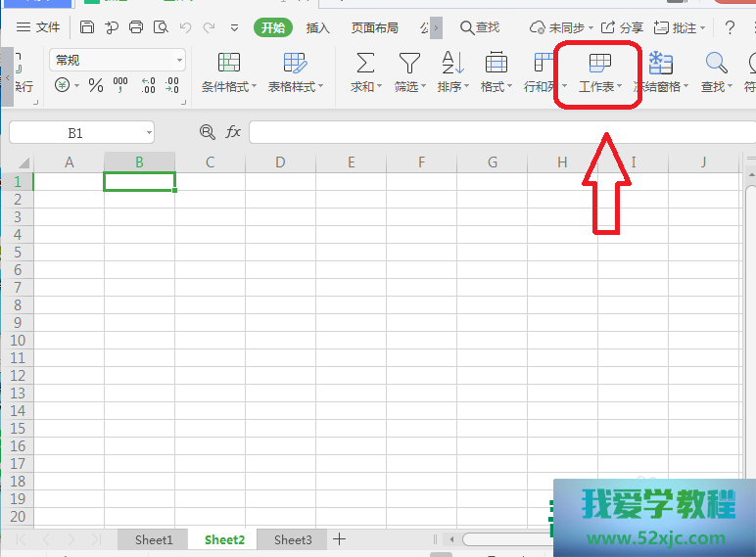This screenshot has width=756, height=557.
Task: Switch to the Sheet3 tab
Action: coord(293,539)
